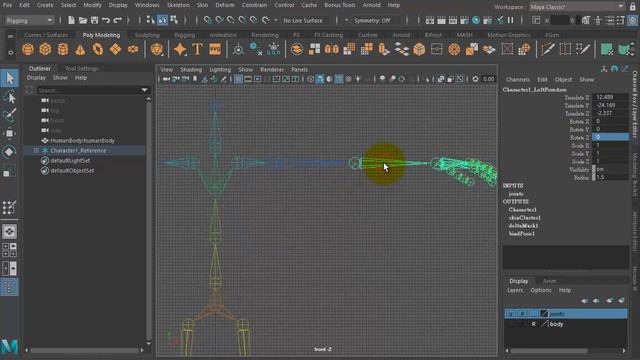
Task: Click the New Scene icon
Action: click(x=71, y=20)
